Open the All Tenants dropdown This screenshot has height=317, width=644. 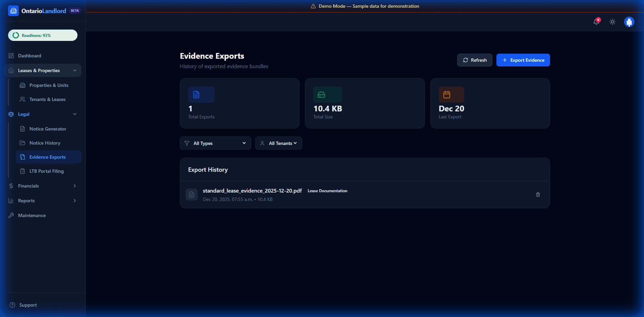point(278,143)
